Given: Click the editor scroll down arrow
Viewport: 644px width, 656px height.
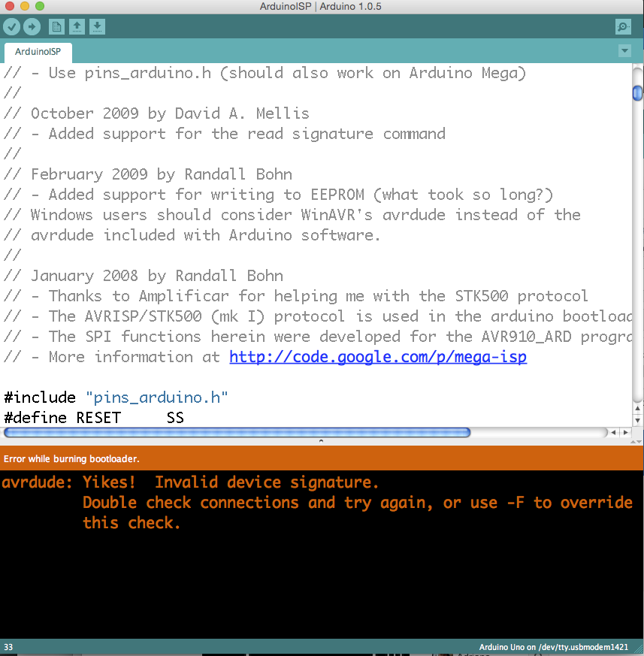Looking at the screenshot, I should (637, 420).
